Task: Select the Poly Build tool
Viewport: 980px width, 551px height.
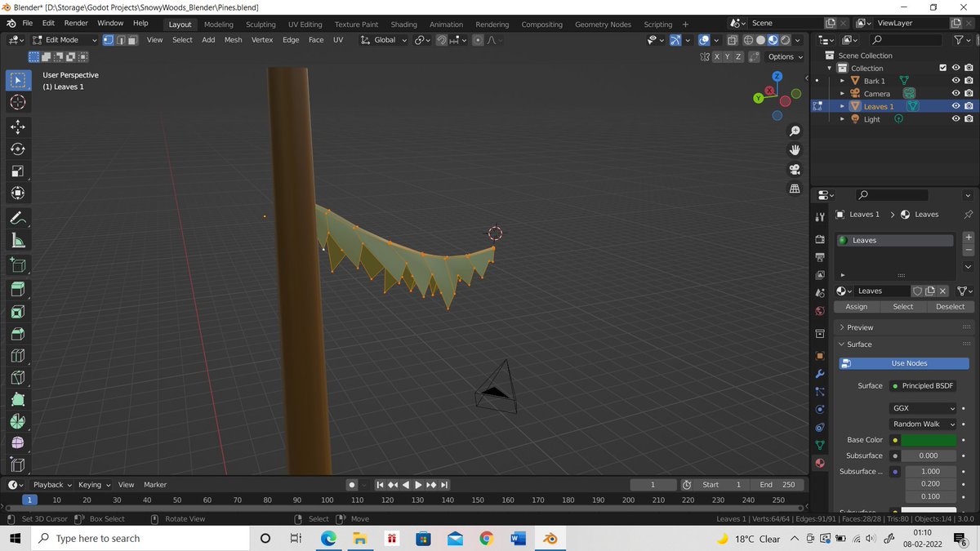Action: tap(18, 399)
